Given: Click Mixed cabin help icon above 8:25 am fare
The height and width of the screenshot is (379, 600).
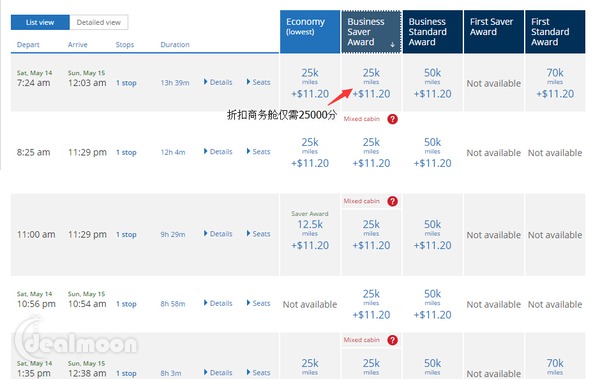Looking at the screenshot, I should [x=392, y=119].
